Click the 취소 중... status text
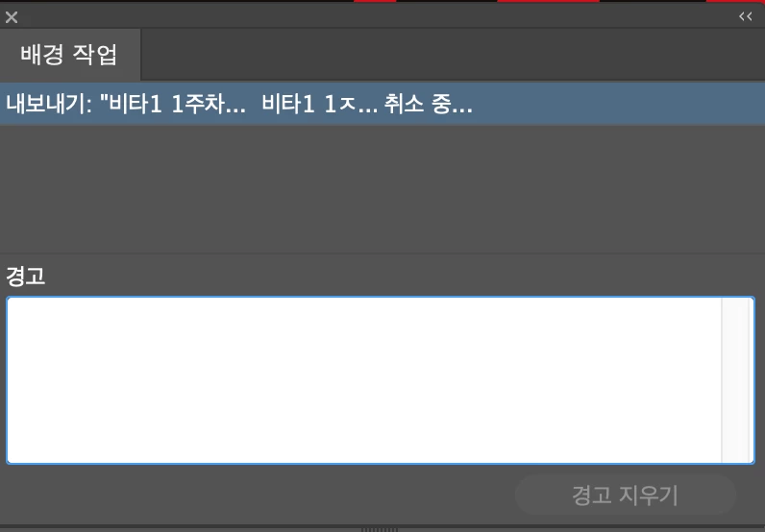 click(428, 104)
